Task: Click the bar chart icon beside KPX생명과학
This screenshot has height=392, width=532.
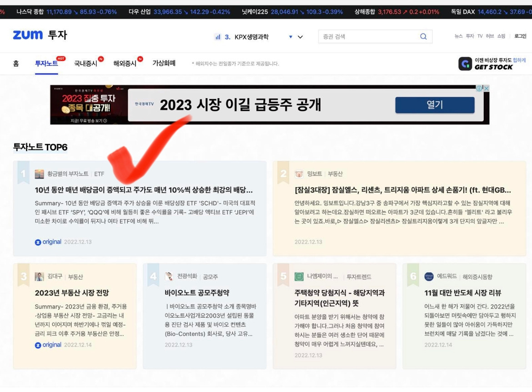Action: coord(218,37)
